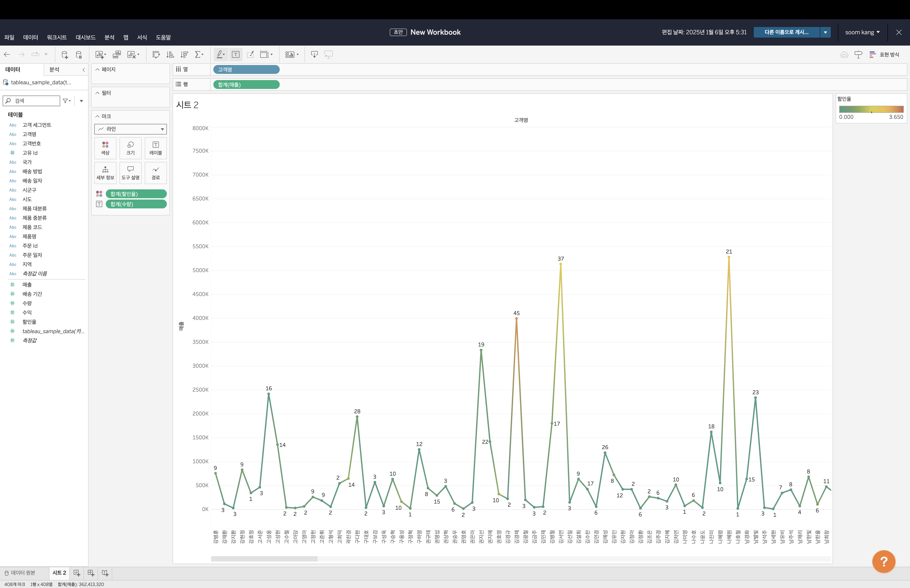Open the data pane view options arrow
Screen dimensions: 910x588
(81, 101)
